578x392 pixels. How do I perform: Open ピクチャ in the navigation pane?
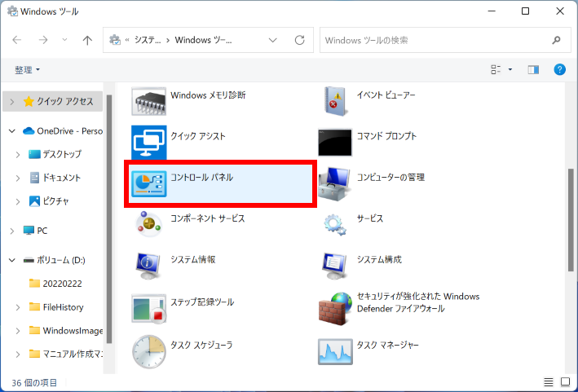coord(49,201)
